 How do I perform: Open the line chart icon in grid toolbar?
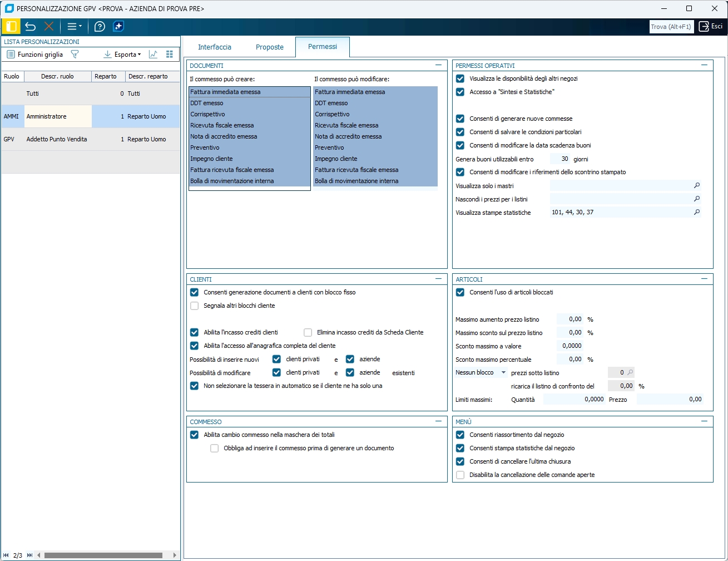pos(153,55)
